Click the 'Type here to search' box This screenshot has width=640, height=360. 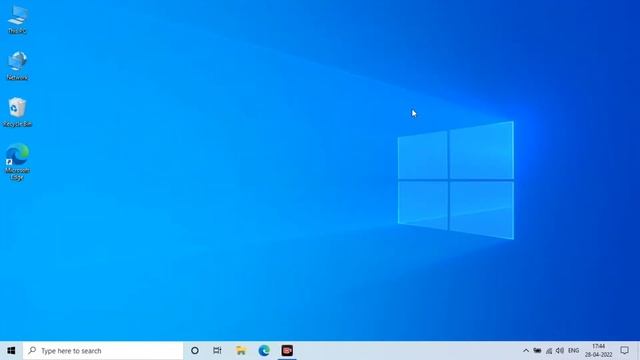tap(103, 351)
